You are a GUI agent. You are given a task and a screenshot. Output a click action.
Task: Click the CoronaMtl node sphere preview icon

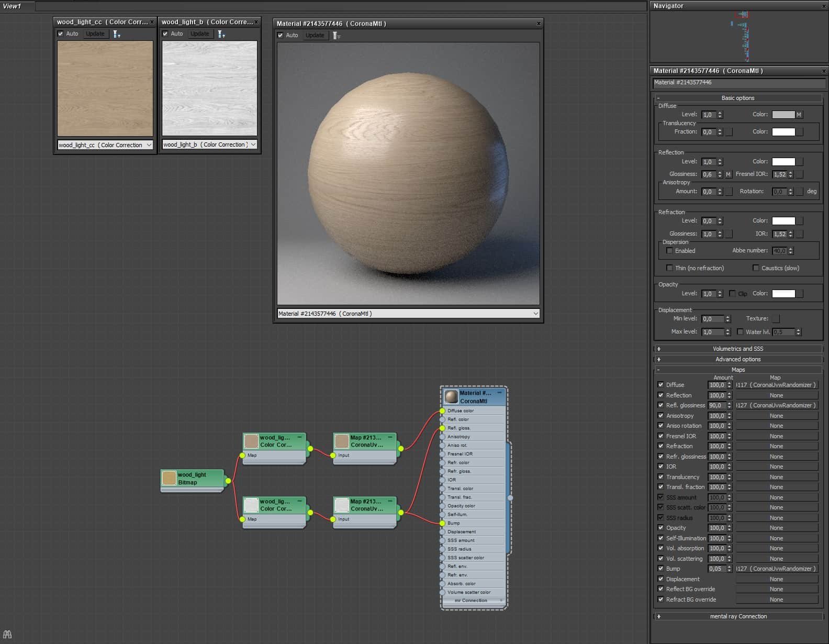[451, 396]
